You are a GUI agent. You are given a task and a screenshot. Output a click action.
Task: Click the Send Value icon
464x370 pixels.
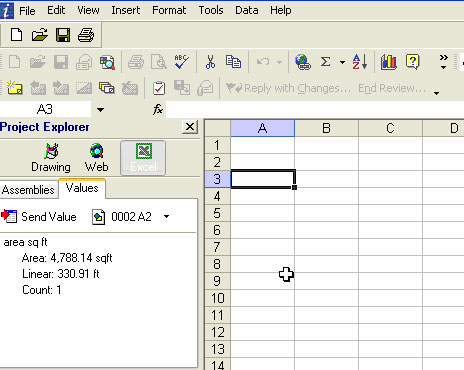[9, 216]
